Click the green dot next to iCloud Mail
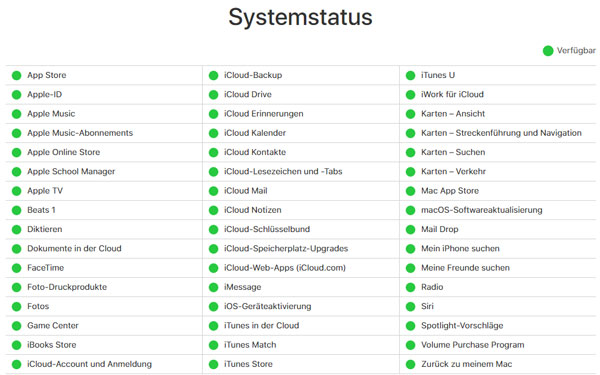600x375 pixels. [x=214, y=191]
